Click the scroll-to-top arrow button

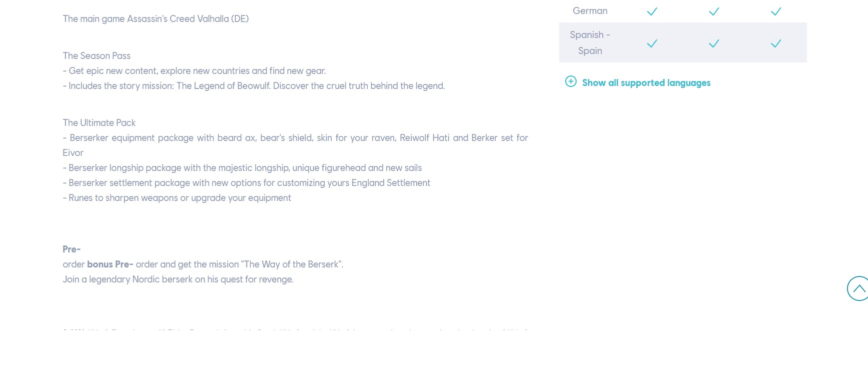[x=859, y=288]
